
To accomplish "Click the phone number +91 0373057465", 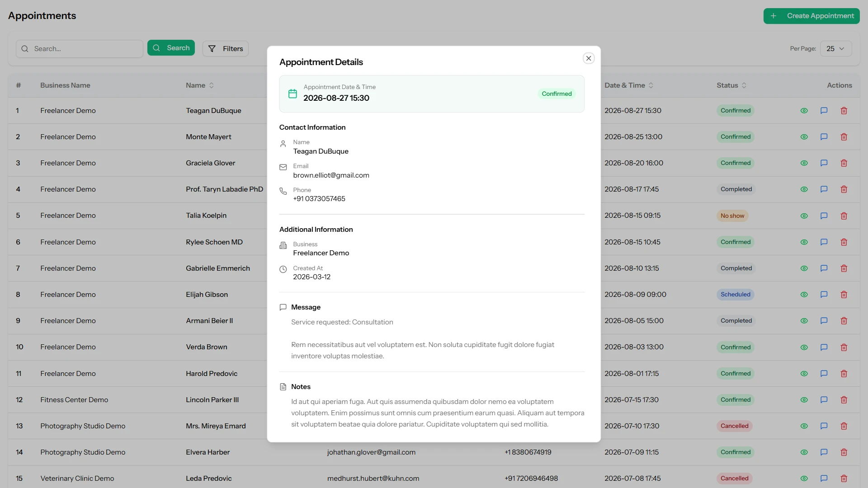I will [x=319, y=199].
